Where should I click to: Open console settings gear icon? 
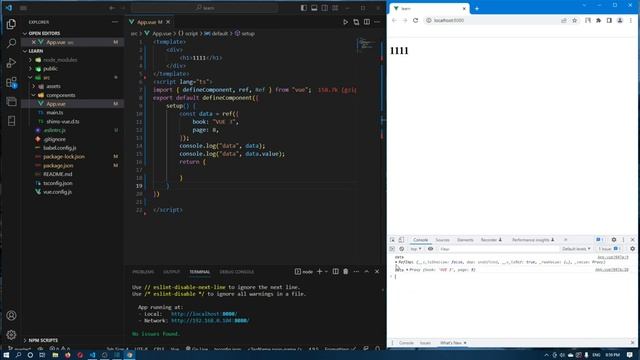pyautogui.click(x=633, y=249)
